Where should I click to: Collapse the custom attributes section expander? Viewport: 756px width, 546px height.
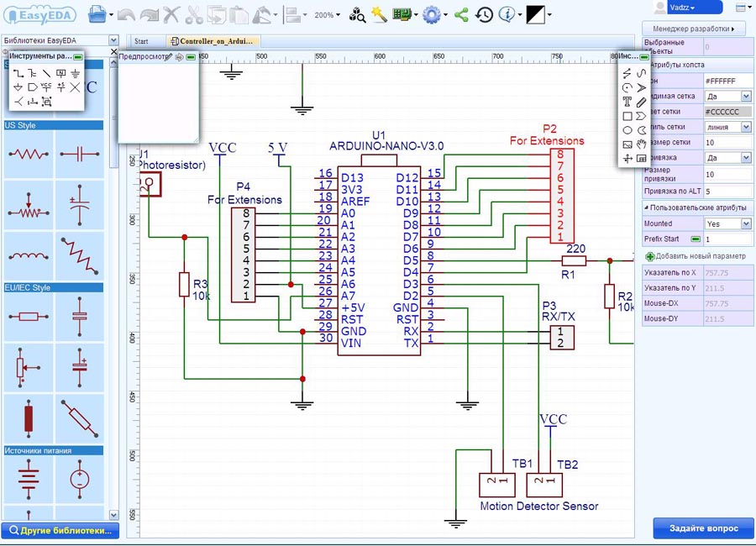click(x=646, y=207)
